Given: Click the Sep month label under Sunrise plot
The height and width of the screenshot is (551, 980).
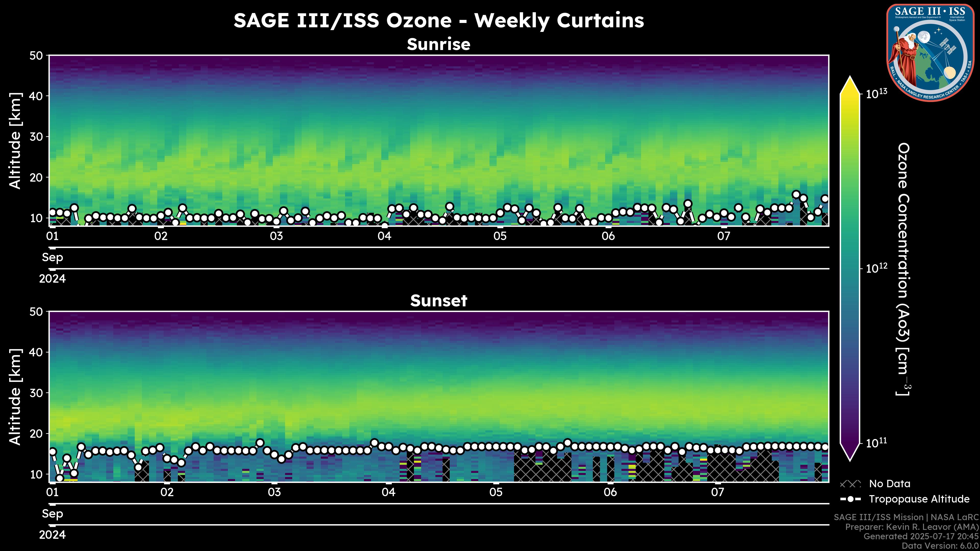Looking at the screenshot, I should pyautogui.click(x=53, y=257).
